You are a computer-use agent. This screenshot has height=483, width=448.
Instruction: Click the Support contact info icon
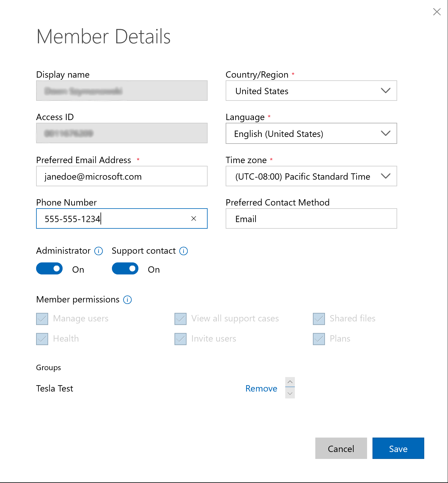[184, 251]
